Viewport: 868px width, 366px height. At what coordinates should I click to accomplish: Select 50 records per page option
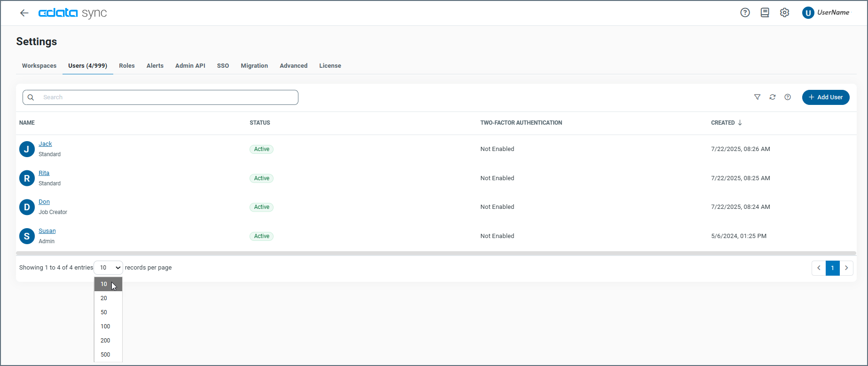tap(104, 312)
